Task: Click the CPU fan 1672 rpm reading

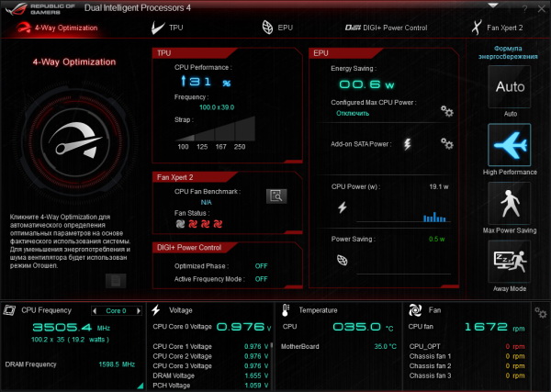Action: coord(494,327)
